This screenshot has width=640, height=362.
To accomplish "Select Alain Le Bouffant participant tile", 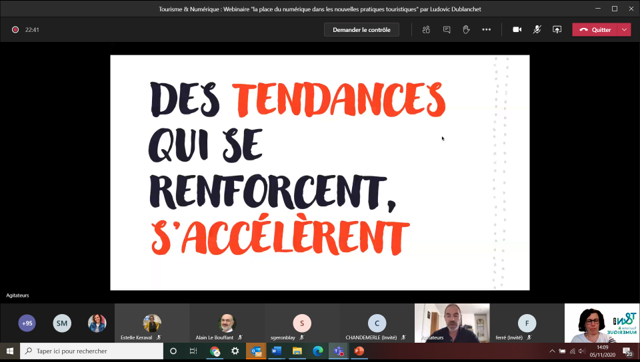I will [227, 323].
